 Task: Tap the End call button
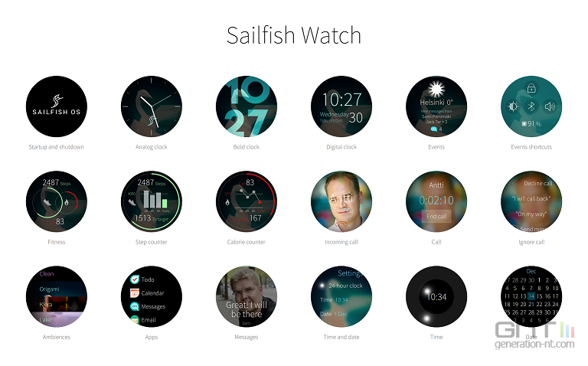coord(436,217)
